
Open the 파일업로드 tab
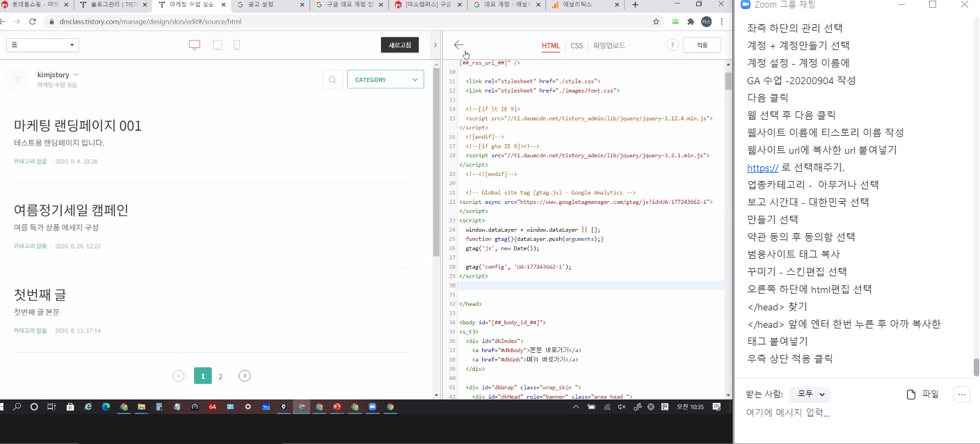609,46
